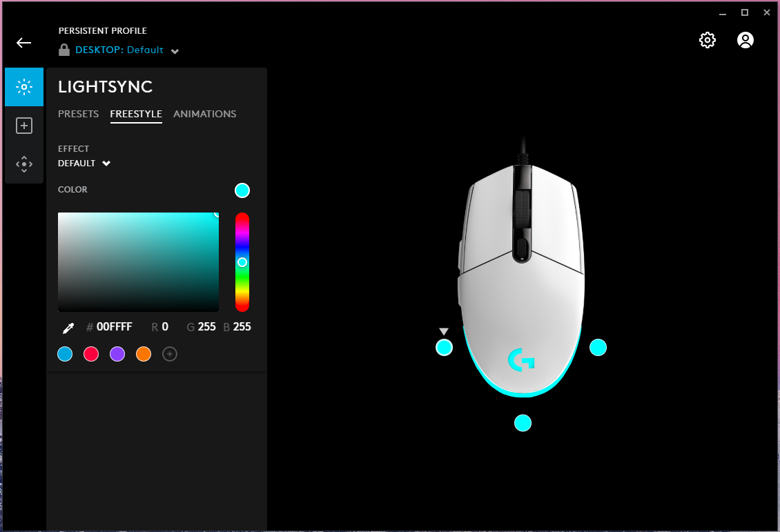Open the EFFECT dropdown set to DEFAULT
Image resolution: width=780 pixels, height=532 pixels.
pyautogui.click(x=84, y=163)
